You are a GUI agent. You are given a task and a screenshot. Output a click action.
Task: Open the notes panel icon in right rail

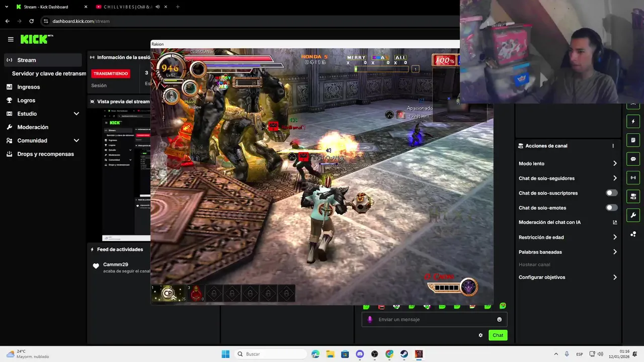click(x=633, y=140)
